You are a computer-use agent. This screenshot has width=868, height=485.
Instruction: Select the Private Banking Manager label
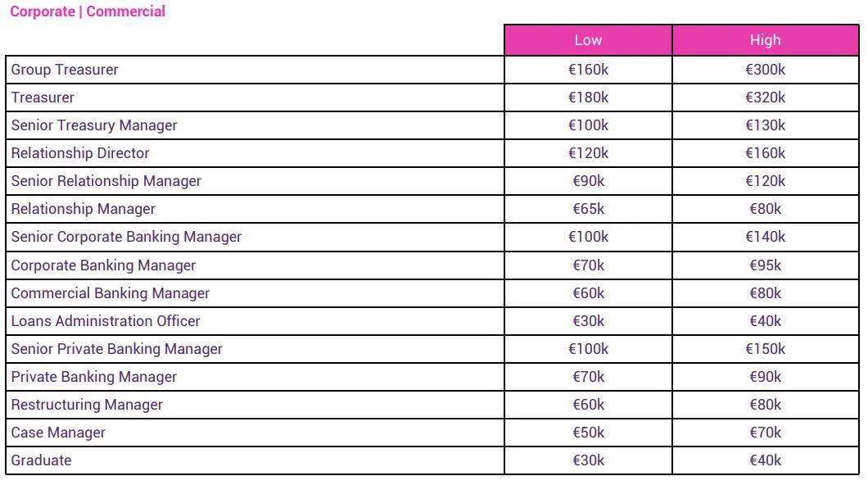[x=94, y=377]
